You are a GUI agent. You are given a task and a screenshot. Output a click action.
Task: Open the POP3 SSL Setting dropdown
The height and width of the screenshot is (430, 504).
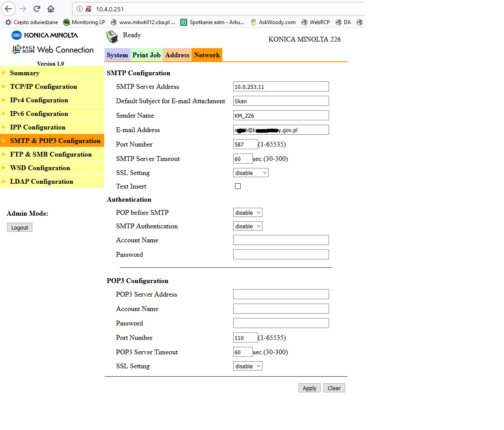click(x=248, y=366)
